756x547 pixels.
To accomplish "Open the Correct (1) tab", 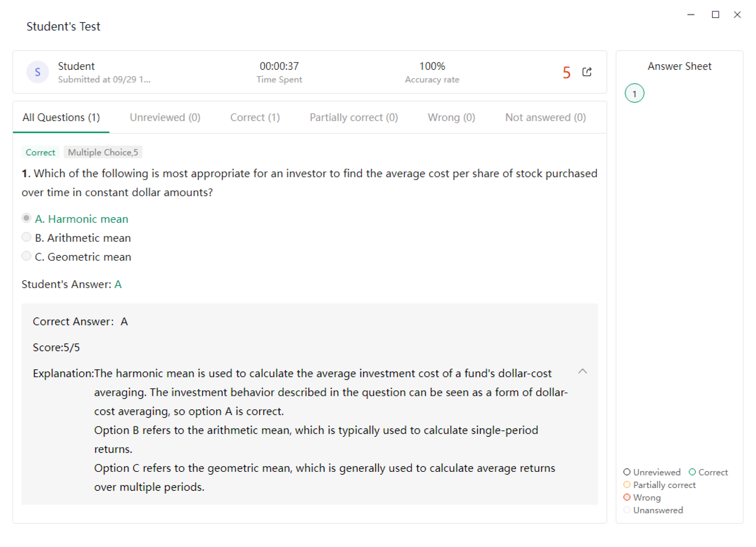I will point(255,117).
